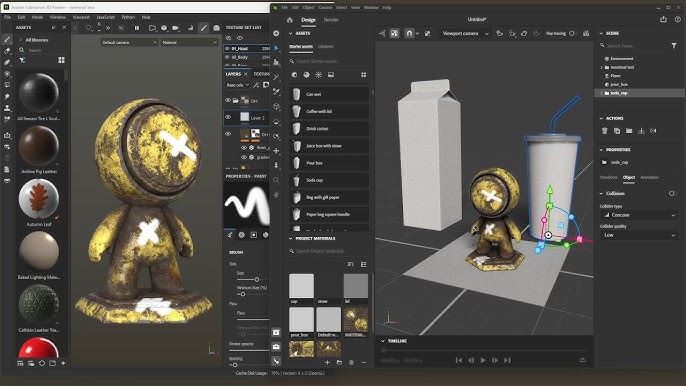Adjust the brush Spacing slider
Viewport: 686px width, 386px height.
pyautogui.click(x=235, y=365)
